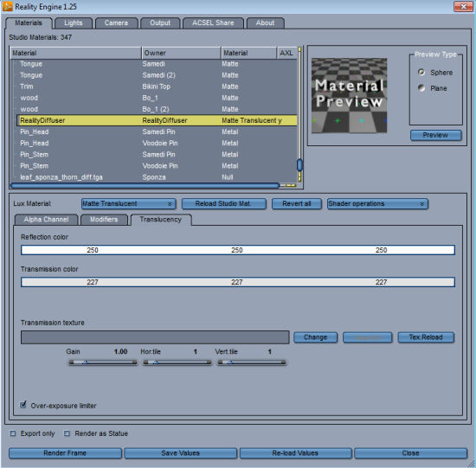Select Plane preview type
Screen dimensions: 476x468
click(421, 88)
